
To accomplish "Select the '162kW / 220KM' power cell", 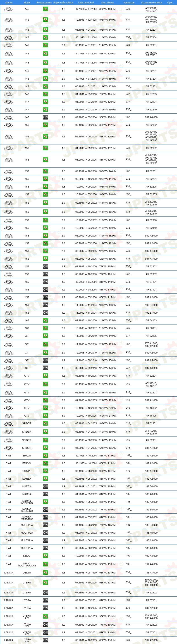I will click(108, 408).
